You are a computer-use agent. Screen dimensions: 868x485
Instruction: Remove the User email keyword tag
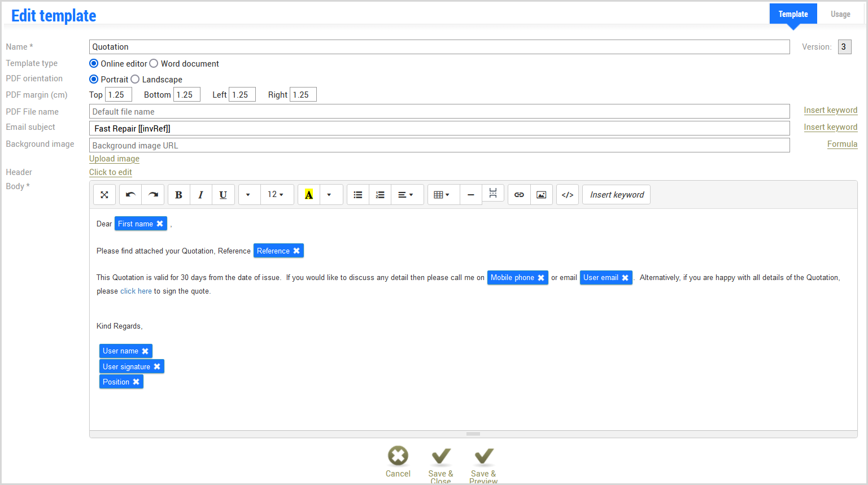[x=625, y=278]
